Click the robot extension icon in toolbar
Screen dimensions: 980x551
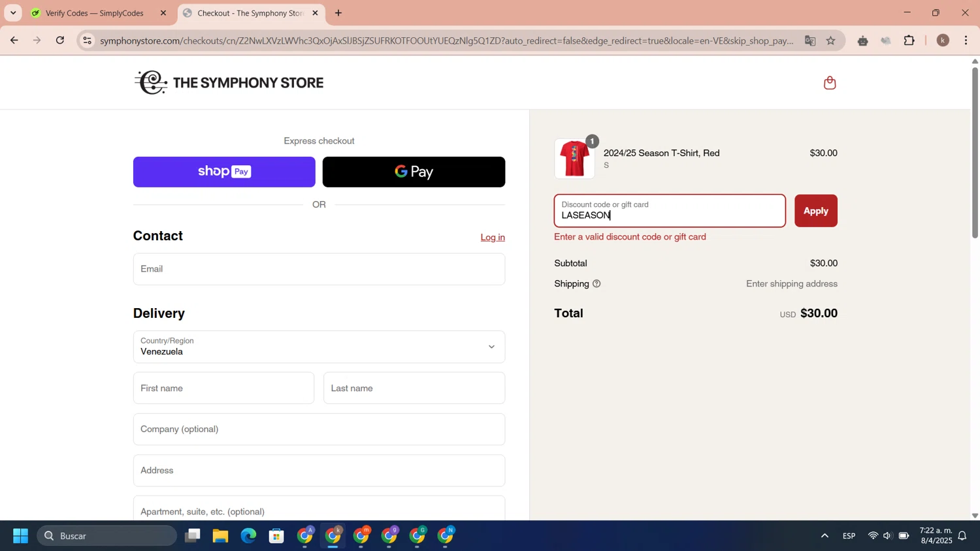click(x=863, y=40)
